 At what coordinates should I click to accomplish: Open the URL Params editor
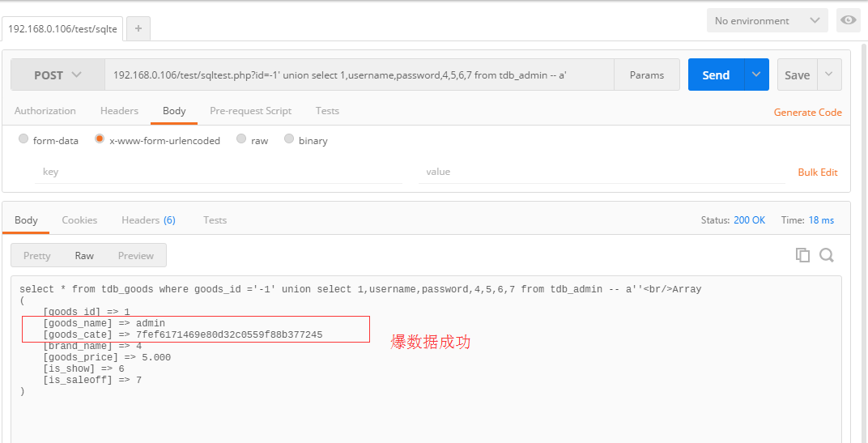(647, 75)
